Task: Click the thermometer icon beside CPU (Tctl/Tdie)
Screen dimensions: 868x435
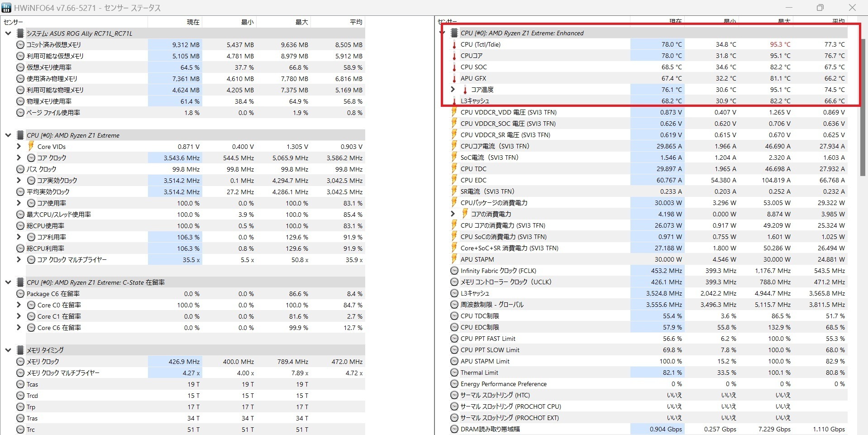Action: point(454,44)
